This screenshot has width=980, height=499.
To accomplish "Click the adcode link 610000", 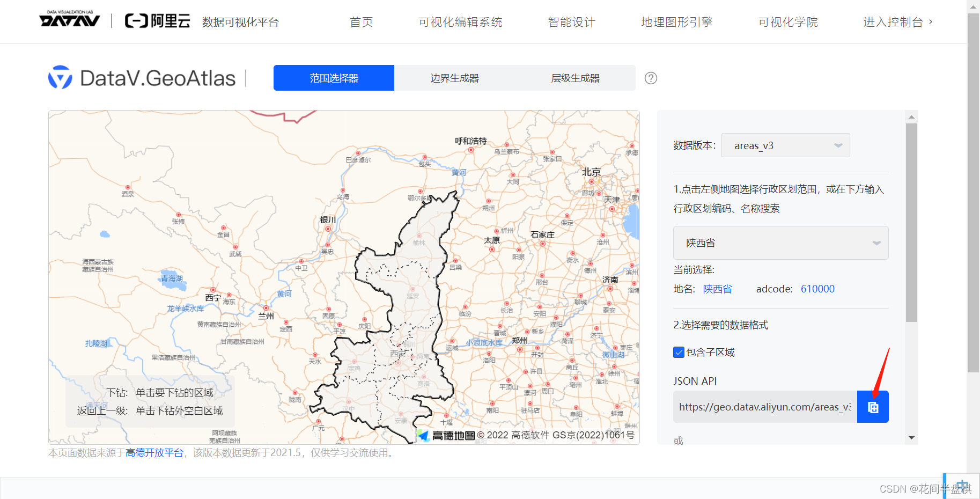I will [x=817, y=289].
